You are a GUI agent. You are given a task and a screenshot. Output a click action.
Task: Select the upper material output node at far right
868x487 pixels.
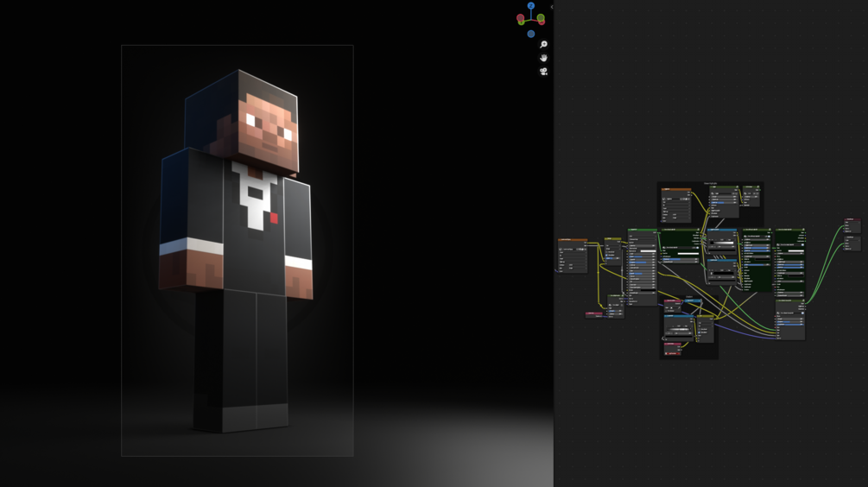(x=852, y=225)
